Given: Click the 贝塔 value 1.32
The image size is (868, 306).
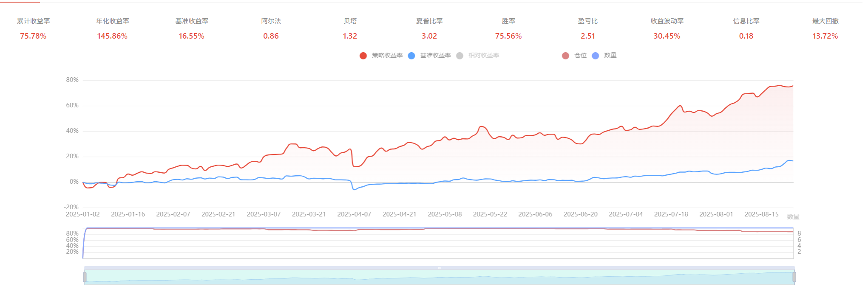Looking at the screenshot, I should tap(350, 36).
